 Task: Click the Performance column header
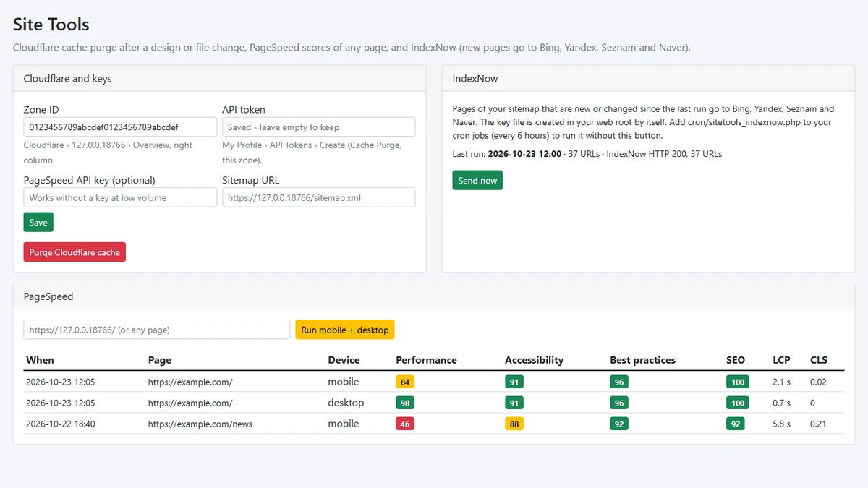pos(426,360)
